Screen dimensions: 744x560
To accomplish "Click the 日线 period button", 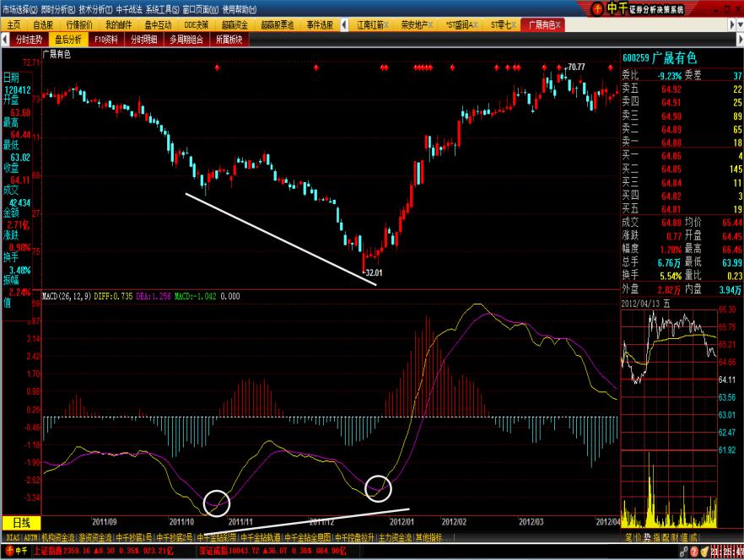I will click(x=20, y=523).
